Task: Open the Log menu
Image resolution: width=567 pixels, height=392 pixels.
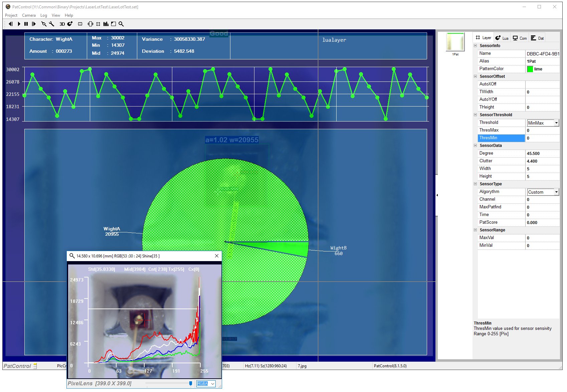Action: pyautogui.click(x=44, y=15)
